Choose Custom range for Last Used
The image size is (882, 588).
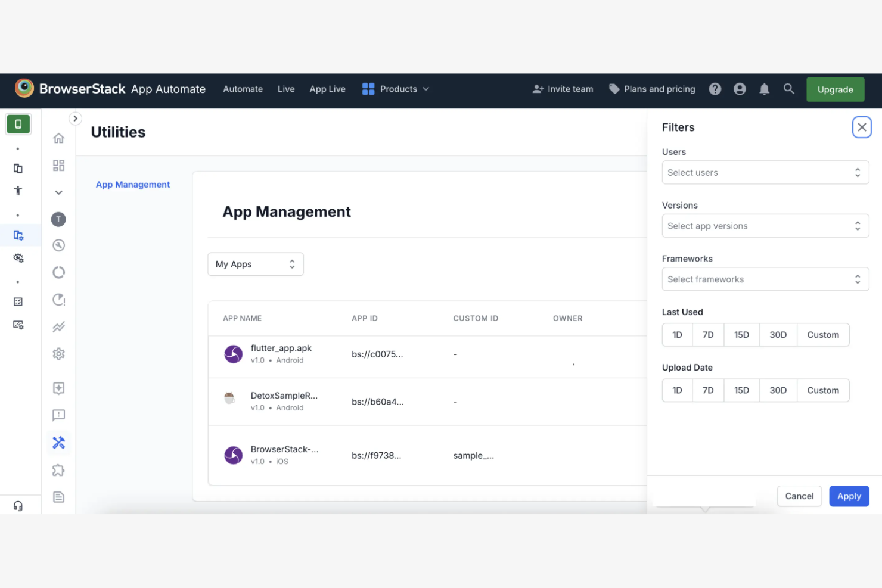tap(823, 335)
